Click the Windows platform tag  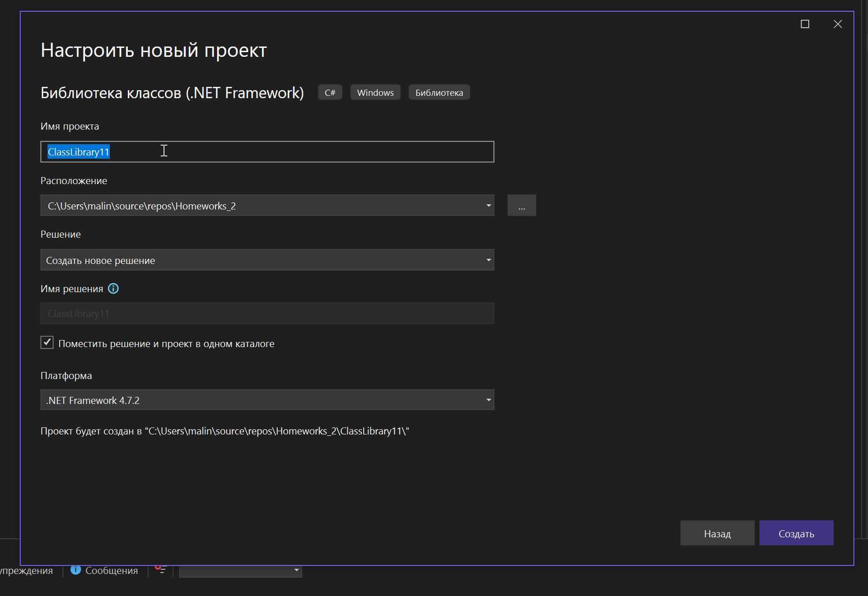click(375, 93)
